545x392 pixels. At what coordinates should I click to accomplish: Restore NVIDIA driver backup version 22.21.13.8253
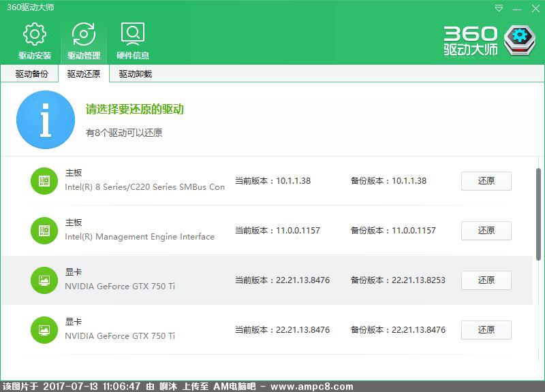[x=486, y=280]
